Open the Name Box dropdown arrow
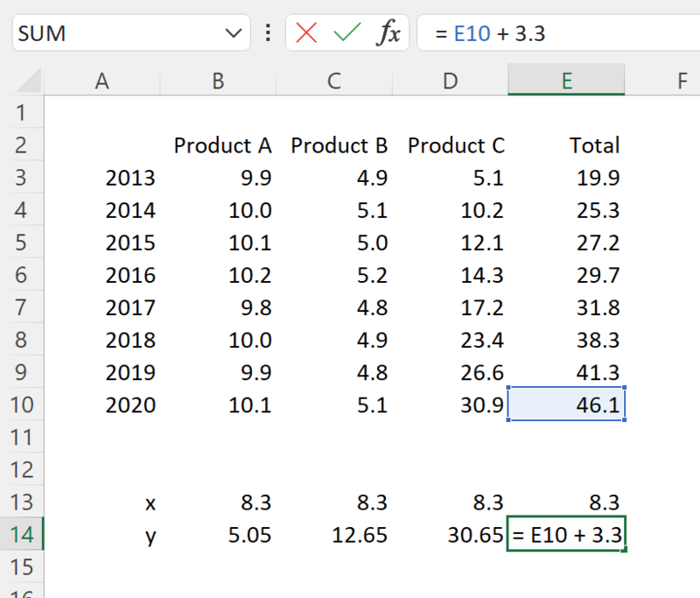700x598 pixels. [232, 32]
